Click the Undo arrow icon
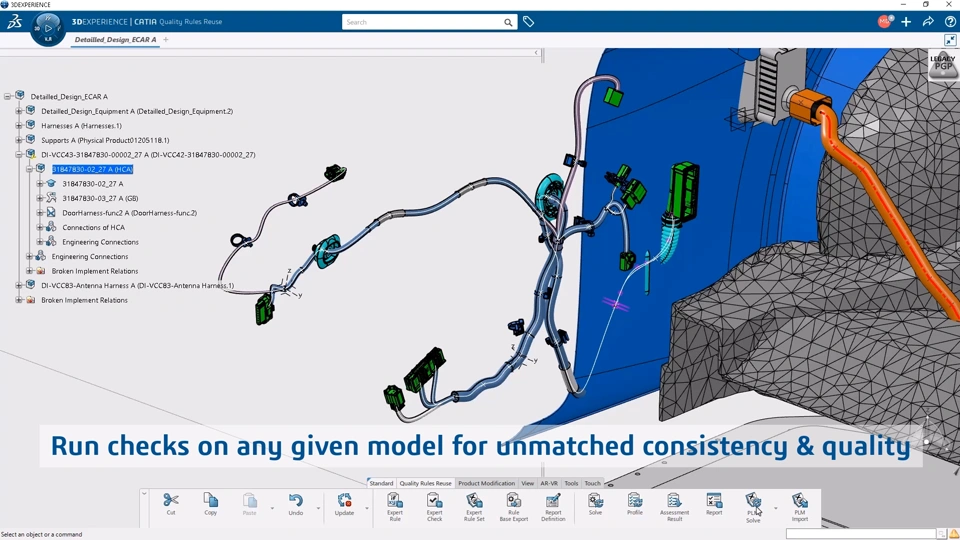 pos(296,501)
